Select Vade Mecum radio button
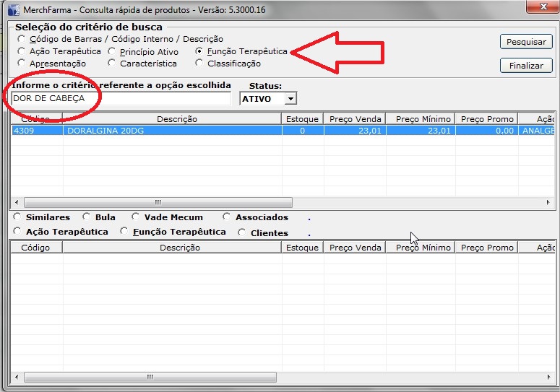560x392 pixels. 136,217
